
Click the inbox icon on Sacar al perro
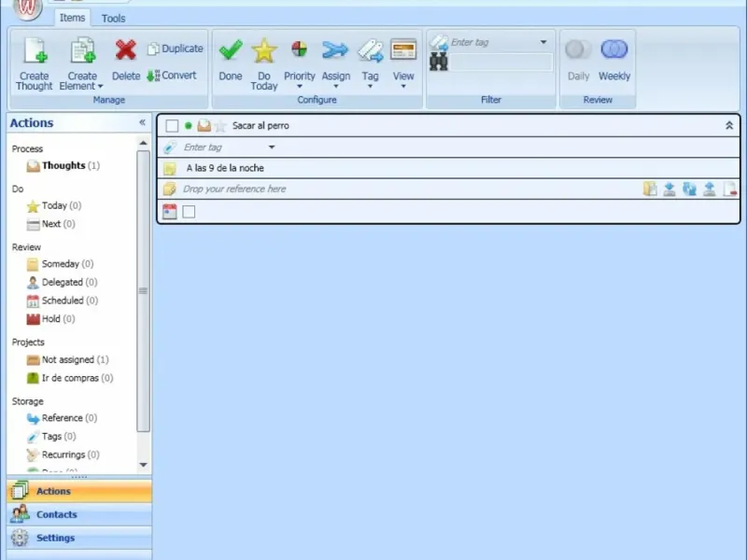tap(204, 125)
